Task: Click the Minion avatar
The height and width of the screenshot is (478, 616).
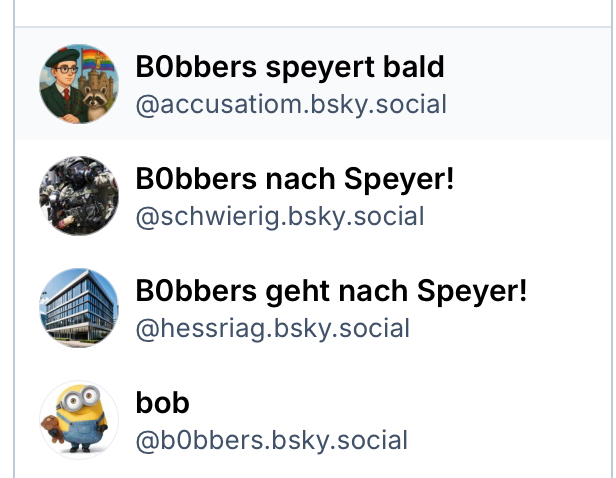Action: (x=78, y=419)
